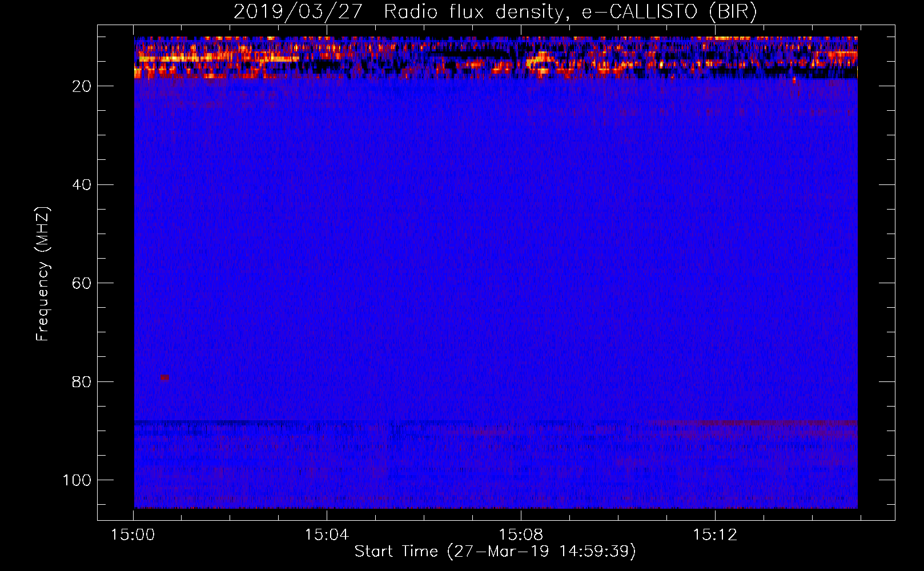This screenshot has height=571, width=924.
Task: Click the 20 MHz frequency label
Action: click(82, 86)
